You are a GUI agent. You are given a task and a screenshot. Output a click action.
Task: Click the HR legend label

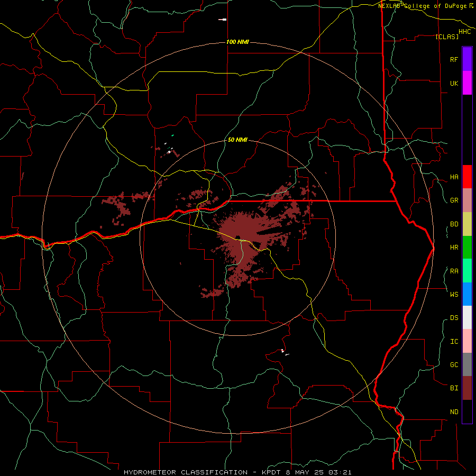[x=454, y=248]
